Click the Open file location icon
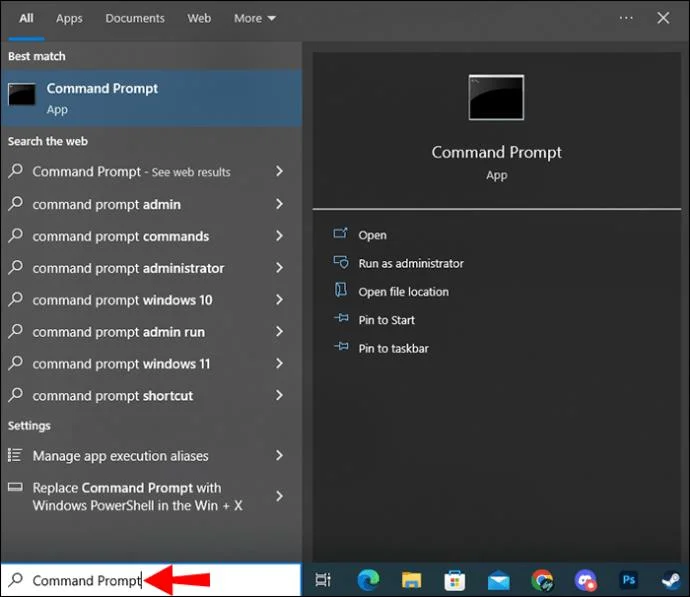 pos(341,290)
